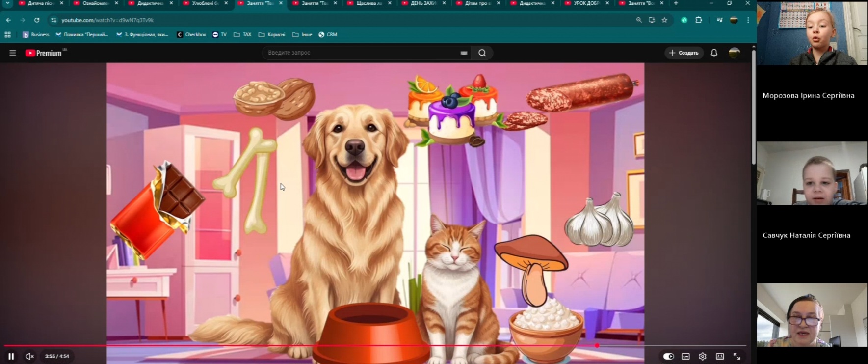
Task: Pause the YouTube video
Action: coord(11,356)
